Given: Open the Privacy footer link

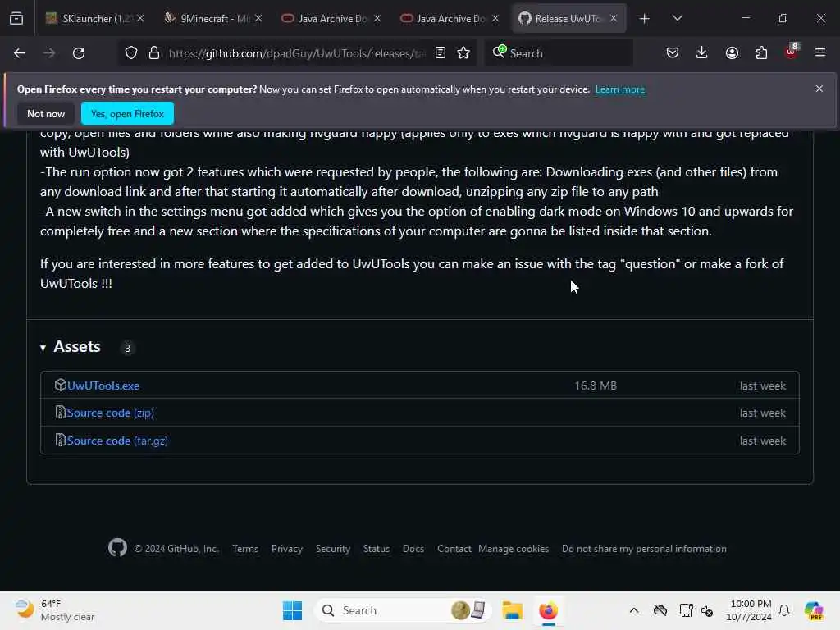Looking at the screenshot, I should (x=287, y=549).
